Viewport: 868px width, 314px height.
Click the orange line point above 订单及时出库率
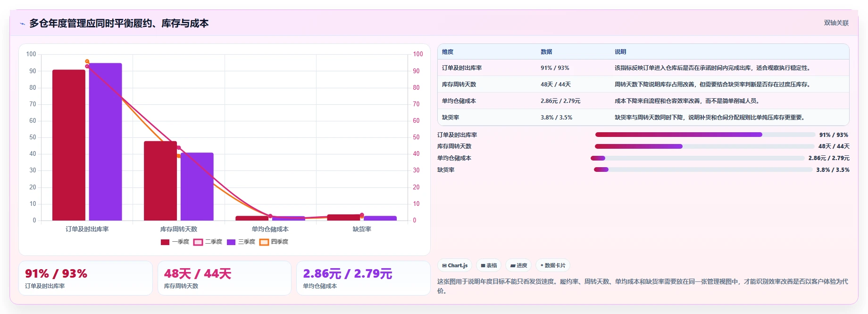tap(87, 61)
